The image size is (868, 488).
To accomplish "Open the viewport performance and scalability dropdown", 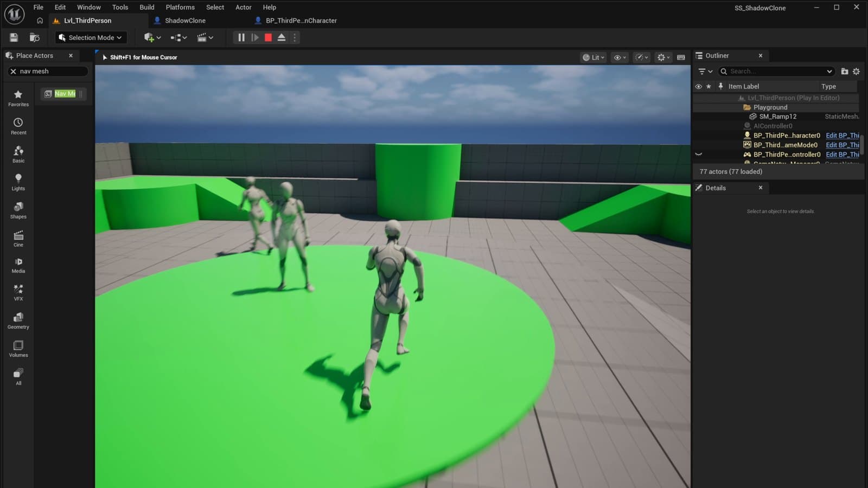I will [642, 57].
